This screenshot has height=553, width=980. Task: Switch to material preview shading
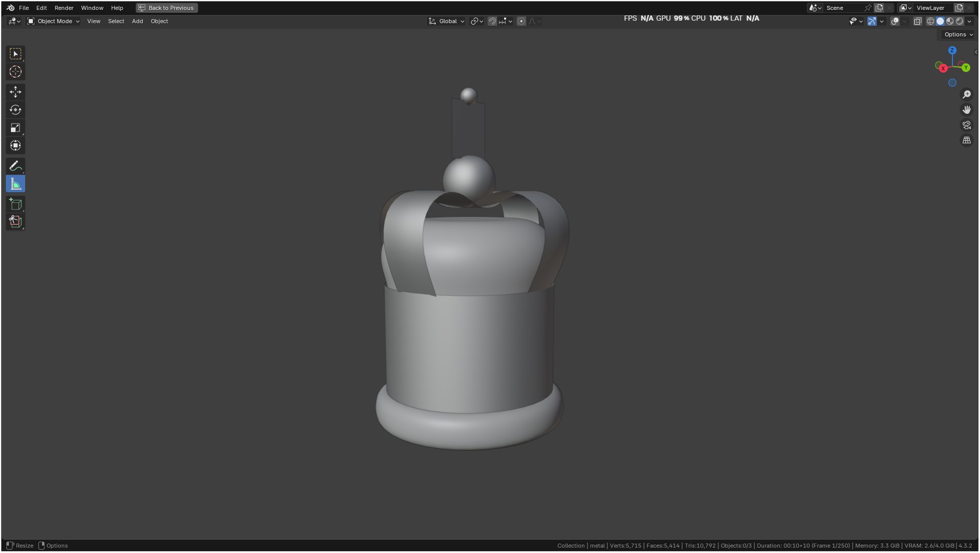(950, 21)
